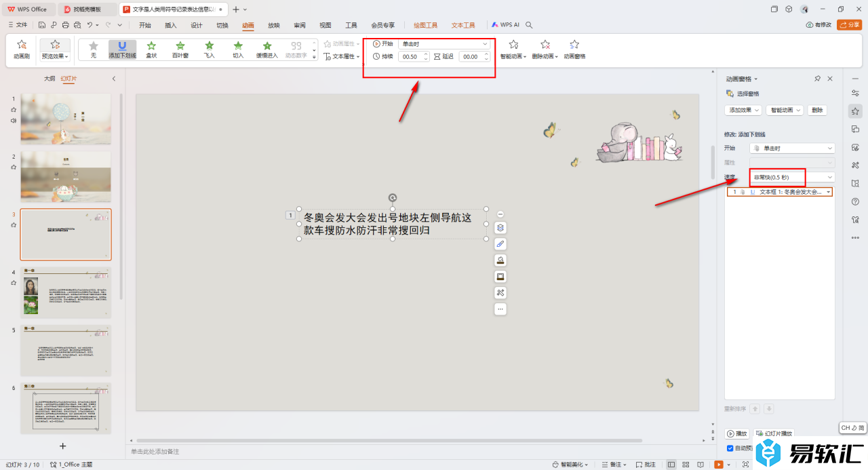Image resolution: width=868 pixels, height=470 pixels.
Task: Select slide 4 thumbnail in the slide panel
Action: coord(66,292)
